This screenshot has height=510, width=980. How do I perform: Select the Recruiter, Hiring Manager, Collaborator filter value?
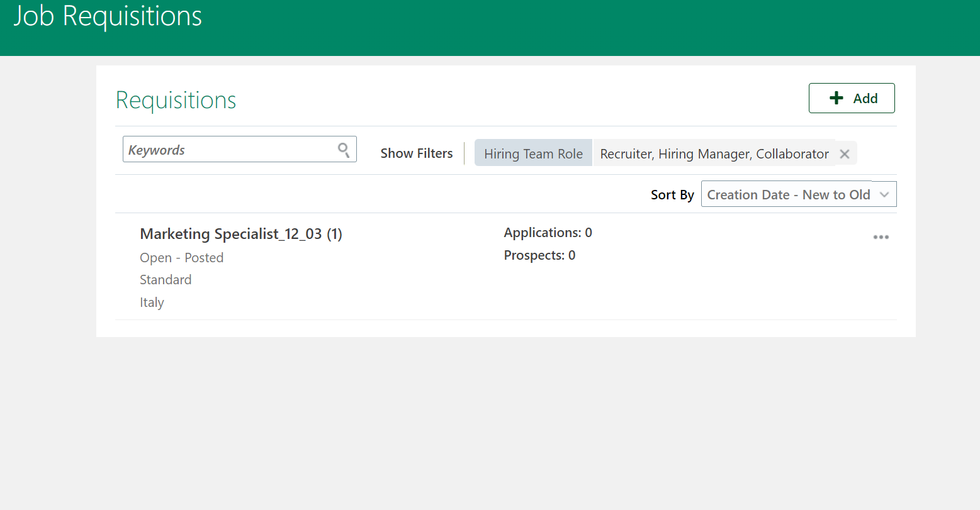(x=714, y=153)
